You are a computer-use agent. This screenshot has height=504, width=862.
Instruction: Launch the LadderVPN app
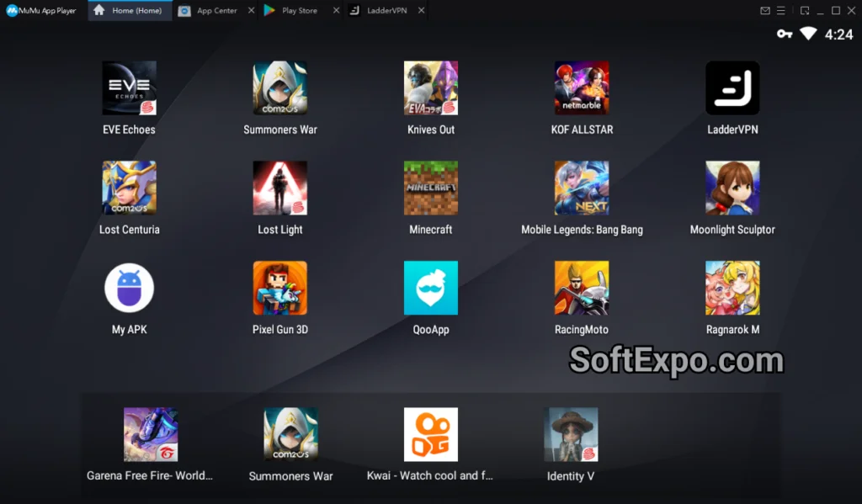(732, 88)
